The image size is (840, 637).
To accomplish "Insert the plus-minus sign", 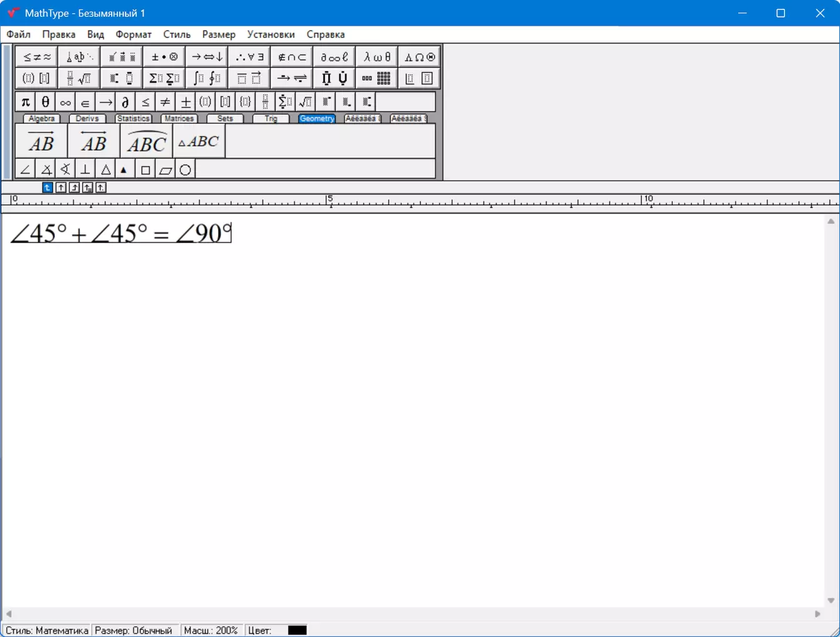I will (x=185, y=102).
